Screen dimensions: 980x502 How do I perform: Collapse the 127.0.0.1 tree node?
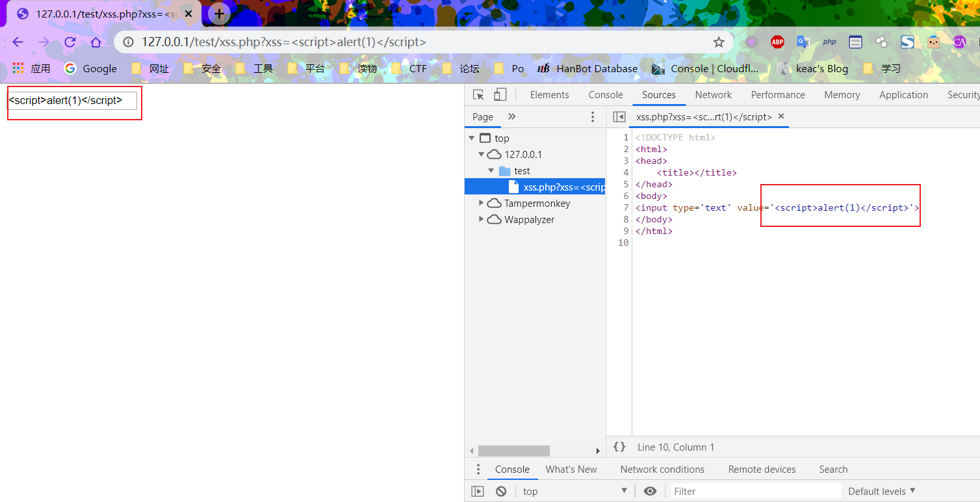point(482,155)
